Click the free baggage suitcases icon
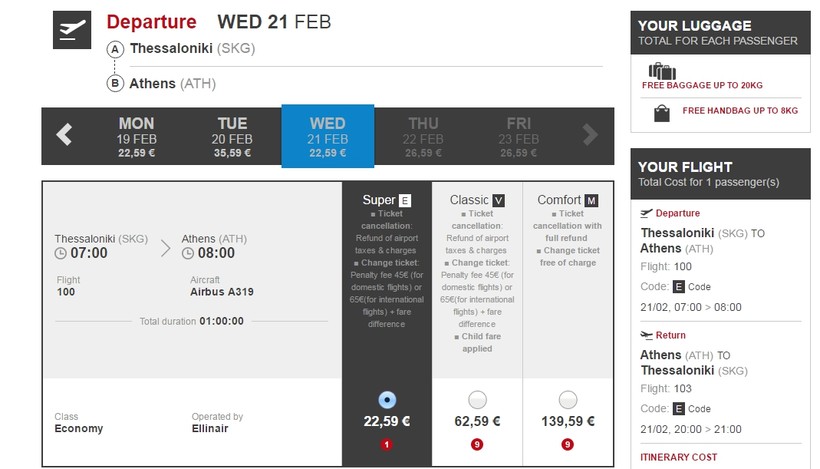The width and height of the screenshot is (820, 469). [x=662, y=71]
